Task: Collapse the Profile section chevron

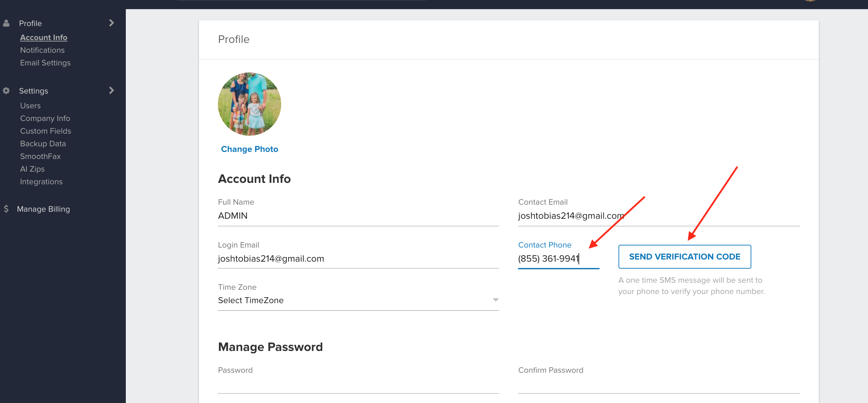Action: pyautogui.click(x=111, y=23)
